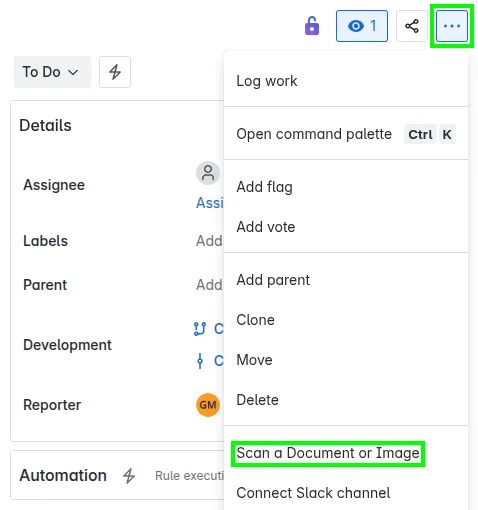The height and width of the screenshot is (510, 478).
Task: Click the Automation lightning bolt icon
Action: 129,476
